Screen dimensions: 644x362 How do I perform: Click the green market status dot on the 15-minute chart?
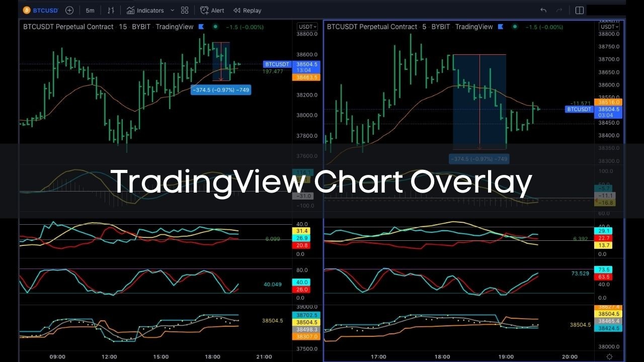pyautogui.click(x=215, y=26)
